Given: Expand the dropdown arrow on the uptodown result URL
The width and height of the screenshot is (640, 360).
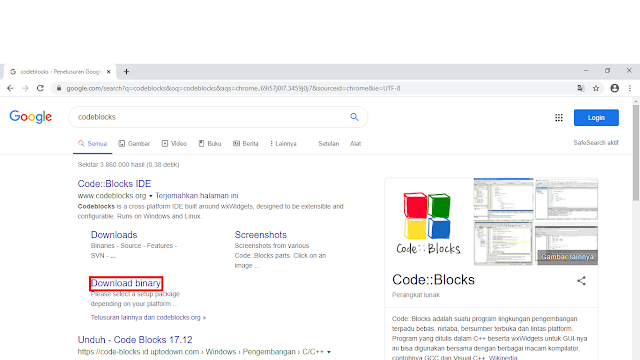Looking at the screenshot, I should [x=329, y=352].
